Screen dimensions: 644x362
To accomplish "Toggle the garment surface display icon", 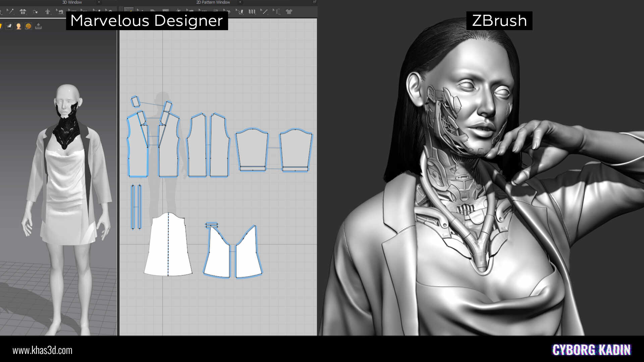I will click(x=9, y=26).
